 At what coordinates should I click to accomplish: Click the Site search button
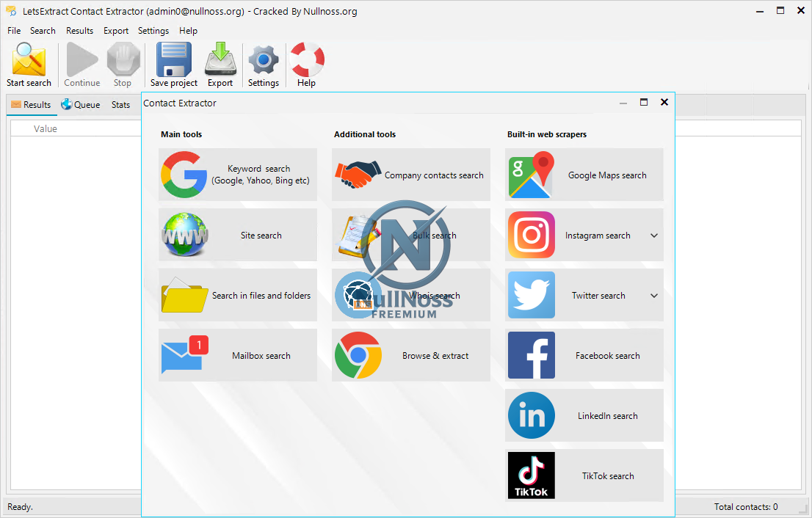coord(237,235)
